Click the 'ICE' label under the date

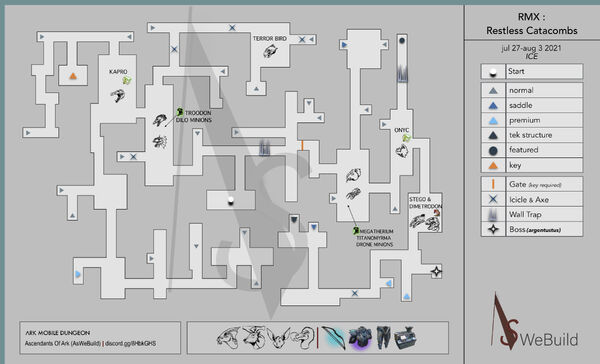[531, 57]
